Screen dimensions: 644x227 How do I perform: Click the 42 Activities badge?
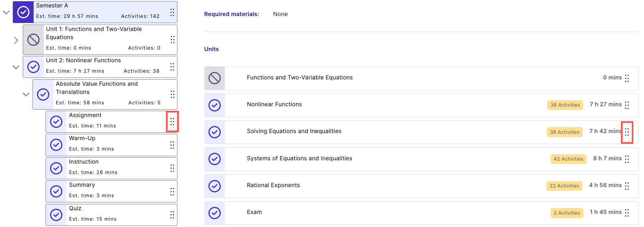(568, 159)
